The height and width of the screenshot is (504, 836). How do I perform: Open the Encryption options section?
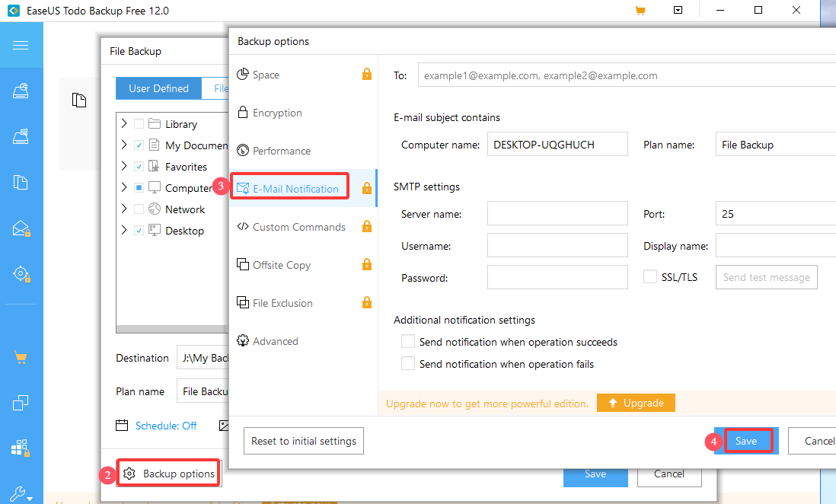303,113
